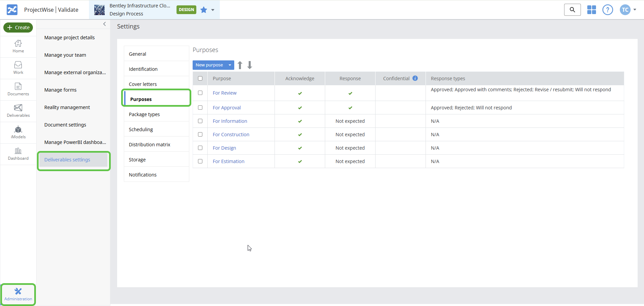This screenshot has width=644, height=306.
Task: Click the Create button
Action: click(18, 28)
